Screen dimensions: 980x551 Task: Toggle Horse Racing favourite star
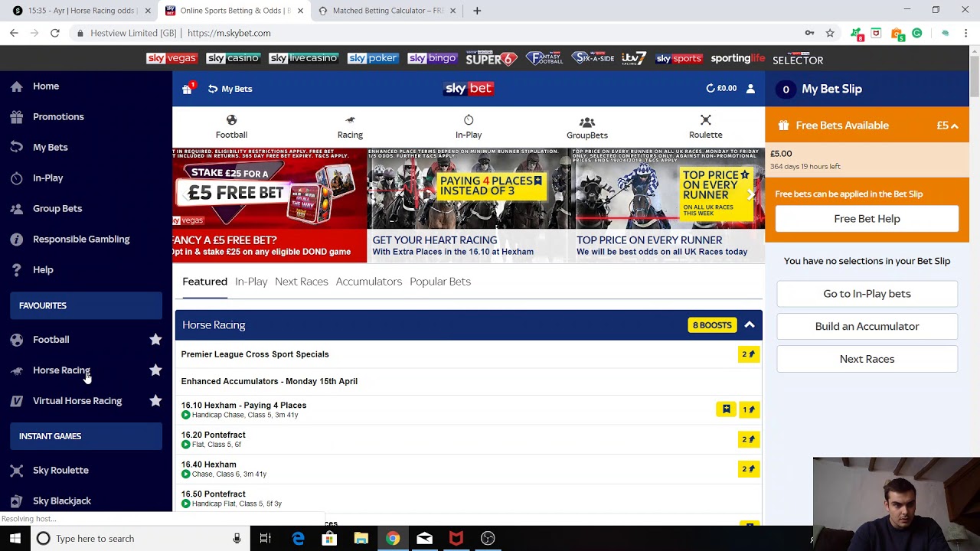(155, 370)
